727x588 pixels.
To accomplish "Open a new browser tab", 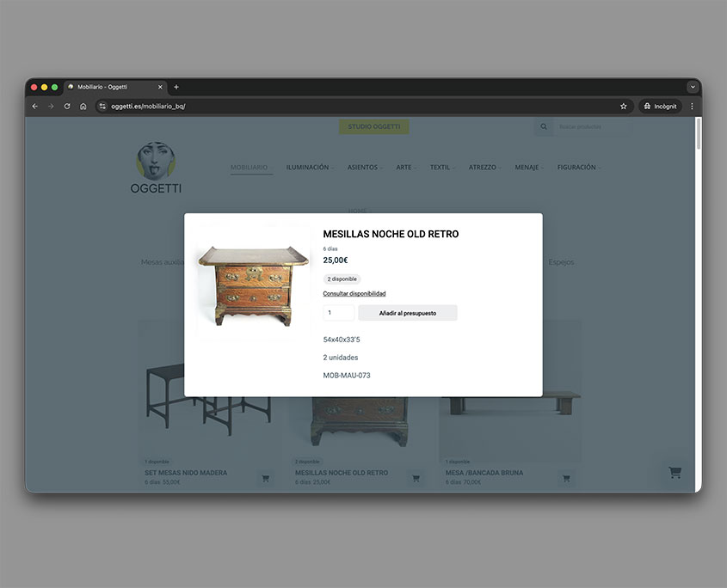I will [x=176, y=87].
